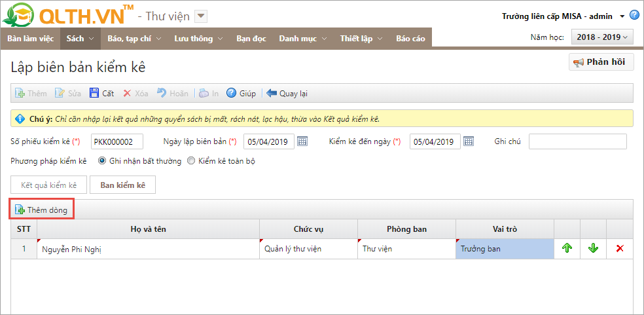Click the Quản lý thư viện cell
The height and width of the screenshot is (315, 644).
[x=308, y=249]
